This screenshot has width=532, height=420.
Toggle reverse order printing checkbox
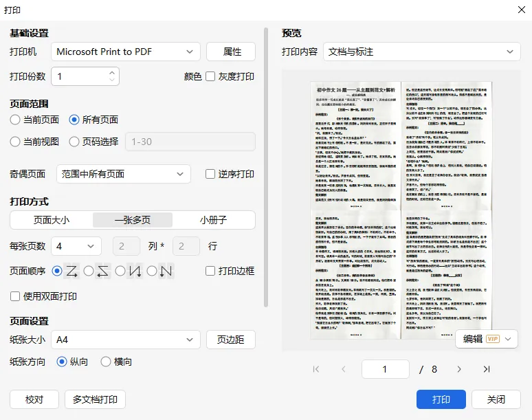coord(210,174)
